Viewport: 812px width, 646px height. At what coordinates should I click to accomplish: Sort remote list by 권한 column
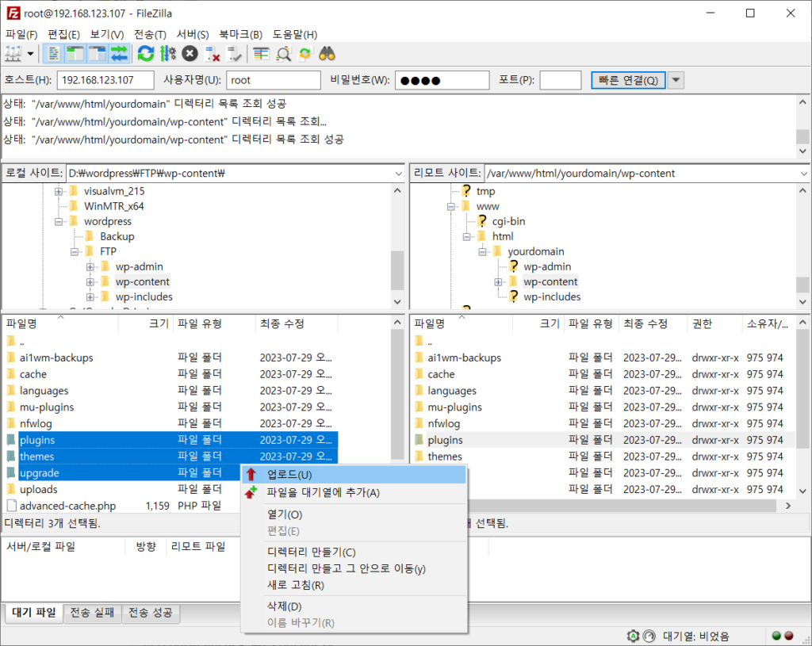[x=715, y=324]
